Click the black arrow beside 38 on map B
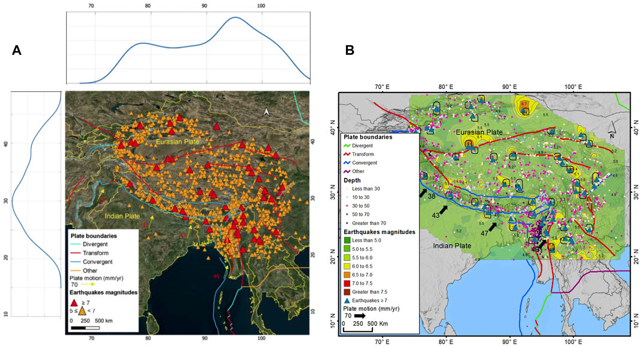Viewport: 644px width, 347px height. [x=423, y=192]
